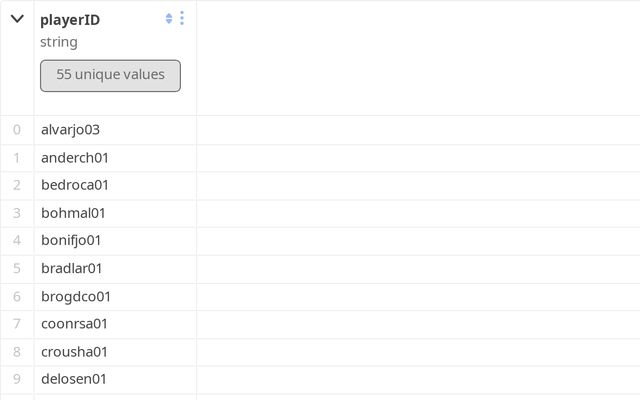Select cell alvarjo03
The image size is (640, 400).
(x=70, y=130)
